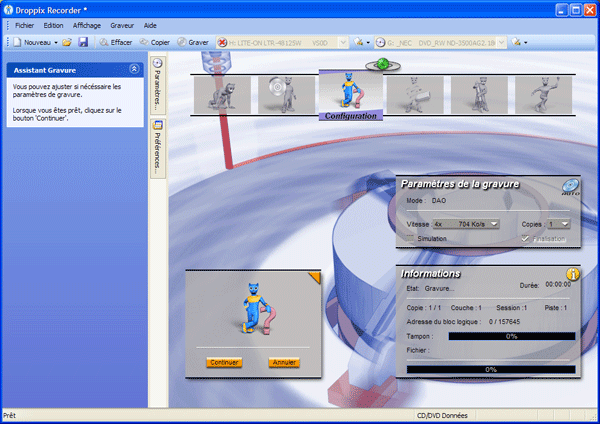This screenshot has height=424, width=600.
Task: Click the Couche : 1 text
Action: click(x=466, y=308)
